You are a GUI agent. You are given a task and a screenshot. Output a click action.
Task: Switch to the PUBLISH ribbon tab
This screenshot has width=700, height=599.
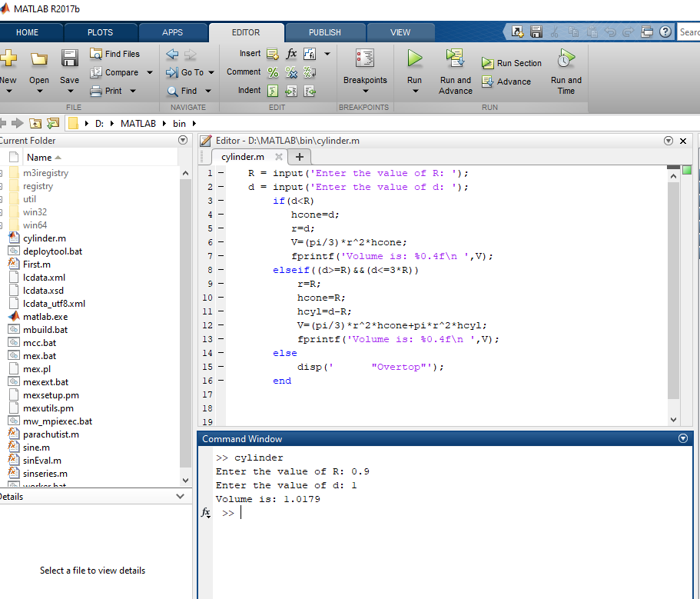[x=324, y=32]
